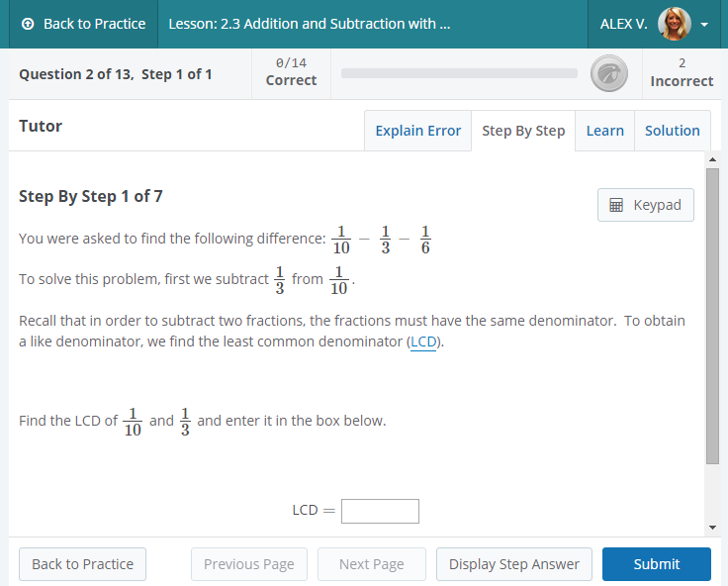Switch to the Solution tab
The width and height of the screenshot is (728, 586).
[672, 131]
